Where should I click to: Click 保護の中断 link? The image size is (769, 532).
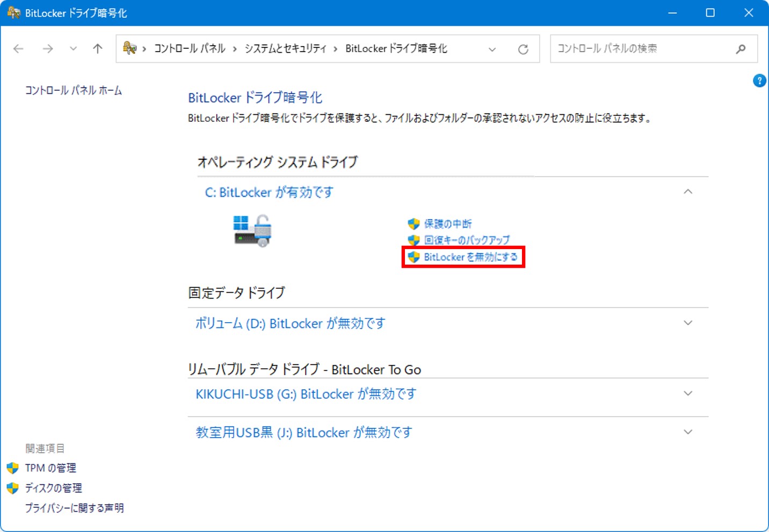click(448, 223)
